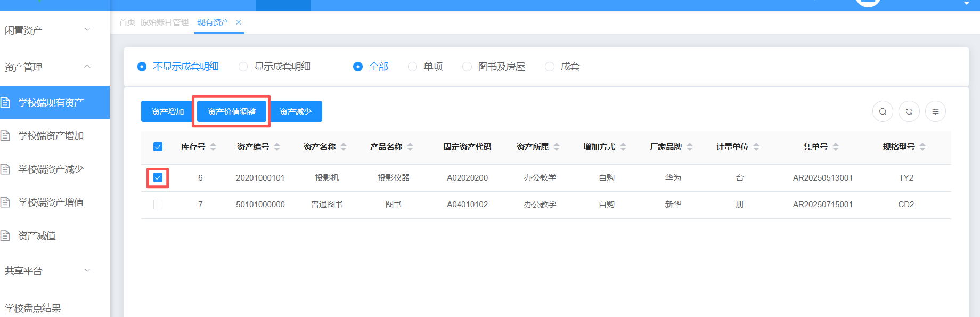Screen dimensions: 980x317
Task: Close the 现有资产 tab with its X icon
Action: coord(239,22)
